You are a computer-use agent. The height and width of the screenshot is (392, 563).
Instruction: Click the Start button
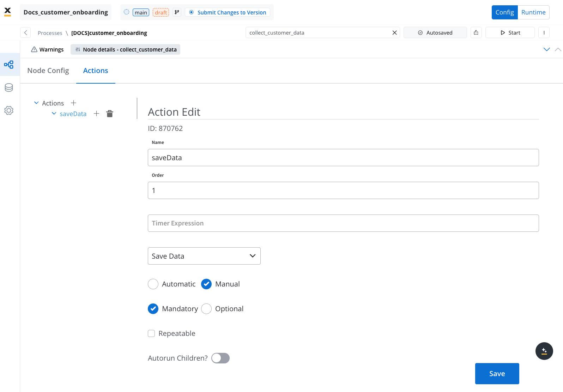(x=510, y=32)
